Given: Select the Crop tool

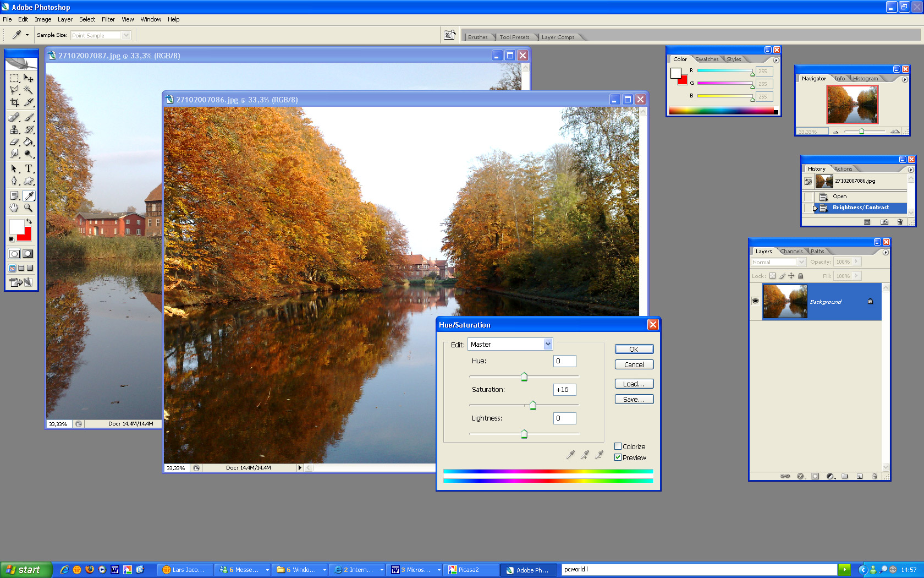Looking at the screenshot, I should click(x=14, y=103).
